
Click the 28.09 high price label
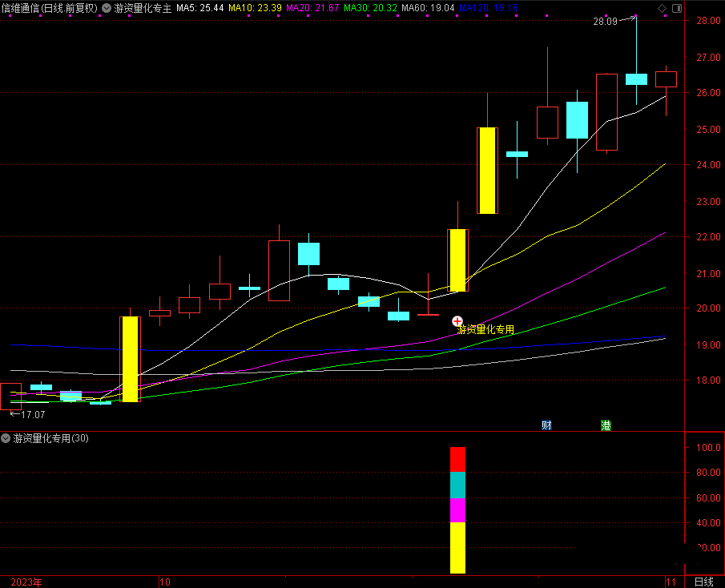click(605, 22)
